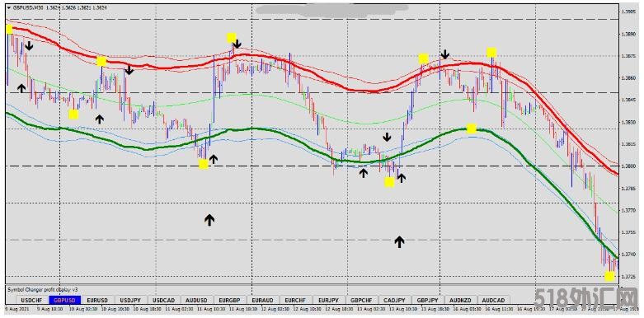Click the 13 Aug 02:30 time label
644x318 pixels.
click(371, 308)
